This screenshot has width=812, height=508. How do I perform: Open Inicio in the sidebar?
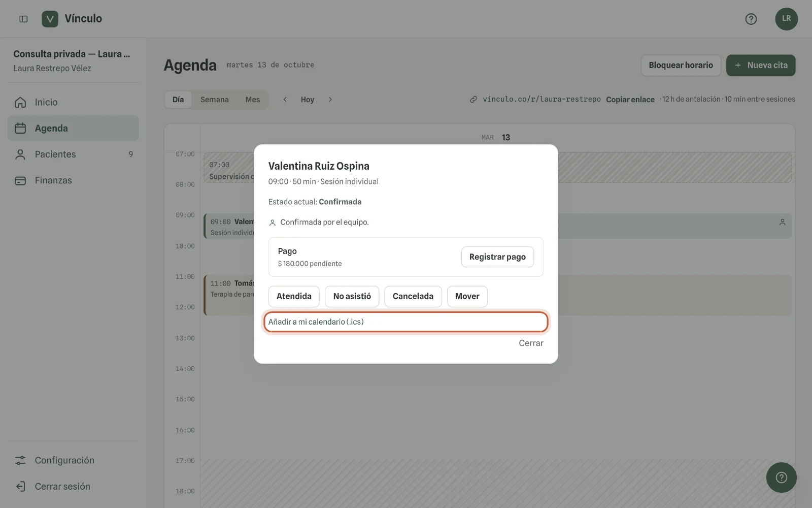pyautogui.click(x=73, y=102)
